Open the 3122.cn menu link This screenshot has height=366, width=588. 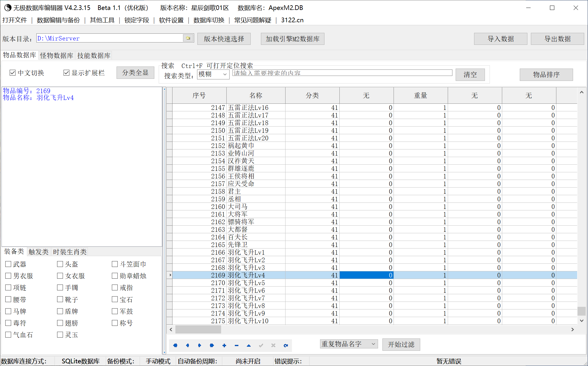(x=292, y=20)
